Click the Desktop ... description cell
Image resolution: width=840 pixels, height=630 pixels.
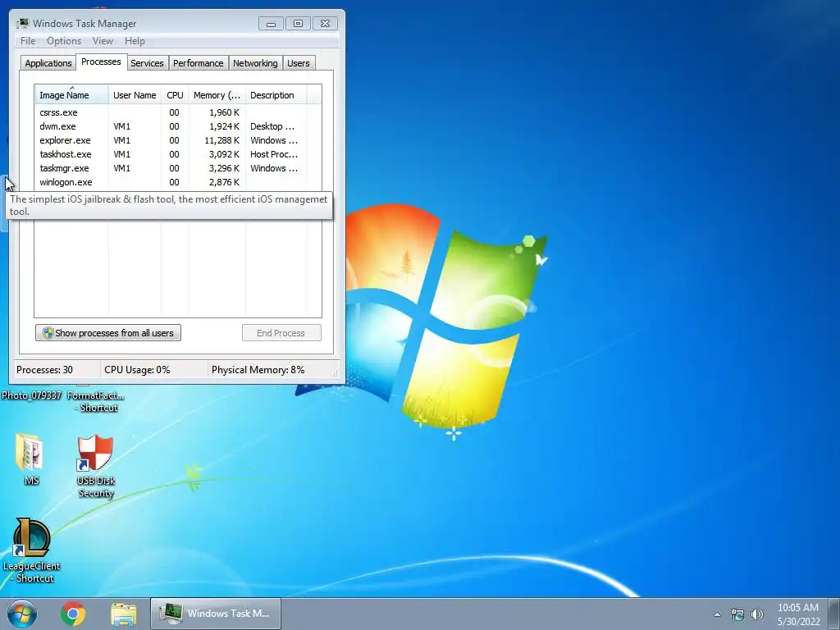(x=272, y=126)
